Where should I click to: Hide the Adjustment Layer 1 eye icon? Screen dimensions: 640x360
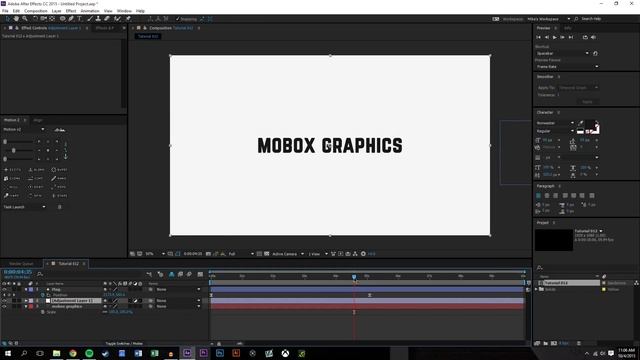pyautogui.click(x=4, y=300)
